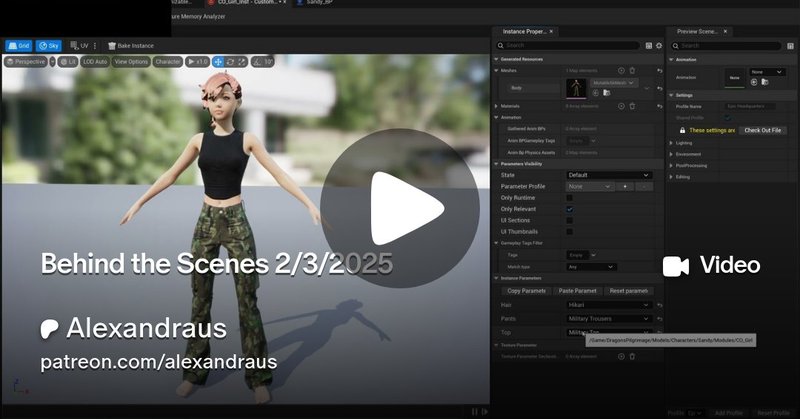The image size is (800, 419).
Task: Add element to Meshes map
Action: (x=621, y=70)
